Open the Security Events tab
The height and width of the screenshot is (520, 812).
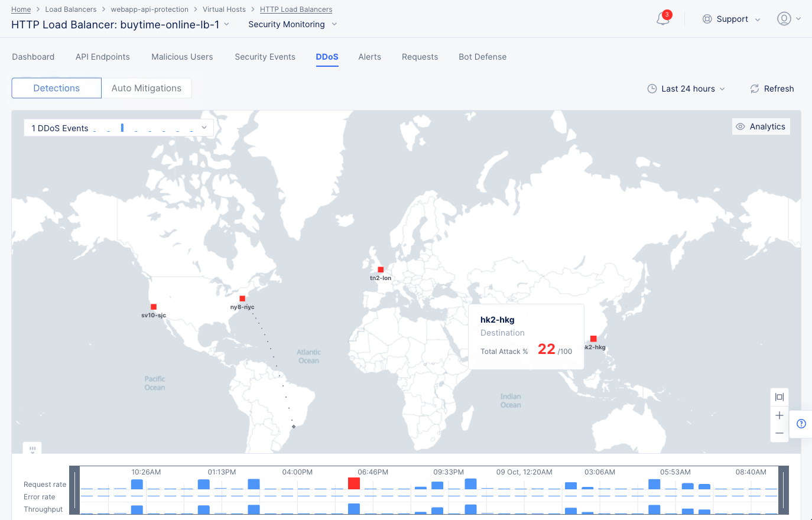pyautogui.click(x=265, y=57)
